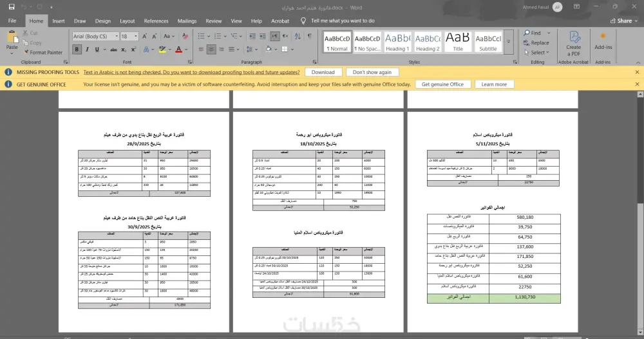The image size is (644, 339).
Task: Click the Arabic proofing tools download link
Action: (x=191, y=72)
